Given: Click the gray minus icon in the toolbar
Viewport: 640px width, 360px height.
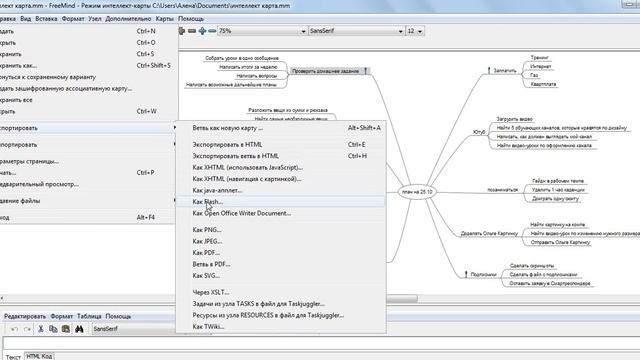Looking at the screenshot, I should (192, 31).
